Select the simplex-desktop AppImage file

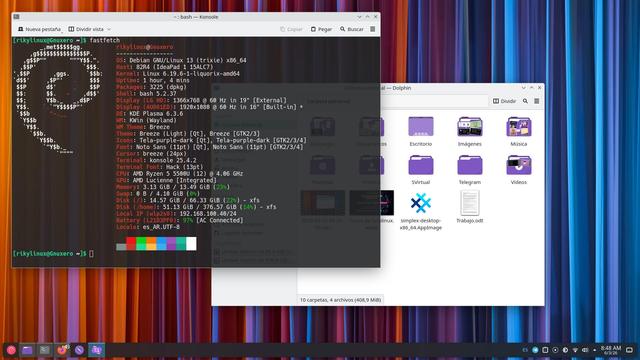click(421, 211)
